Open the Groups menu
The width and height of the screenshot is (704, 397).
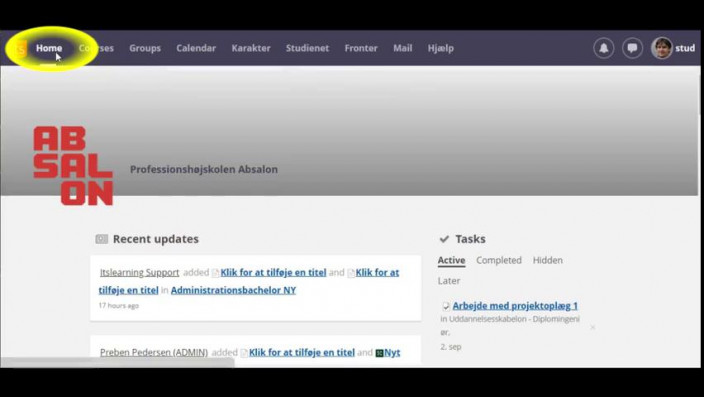[145, 48]
